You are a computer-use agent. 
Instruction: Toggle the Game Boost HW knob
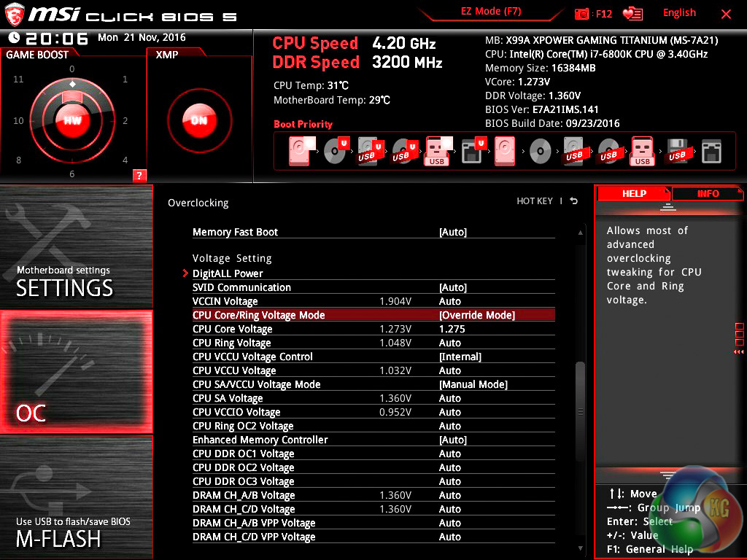click(72, 120)
